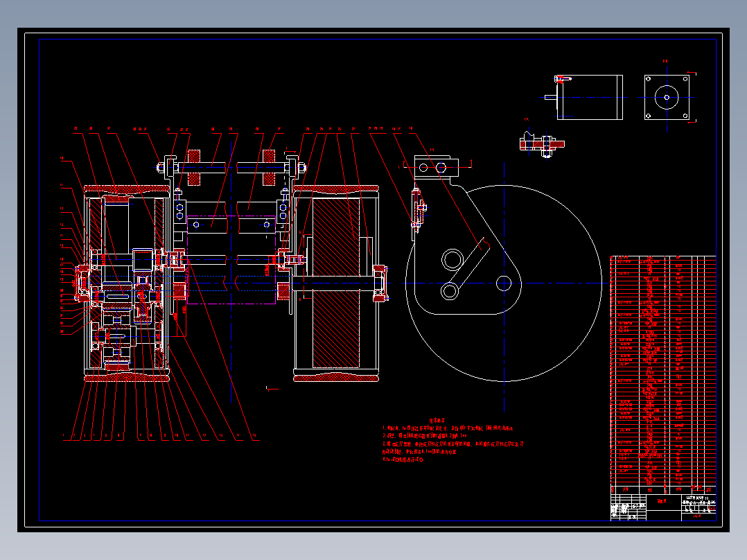Click the right hatched block on the top shaft
The width and height of the screenshot is (747, 560).
269,167
